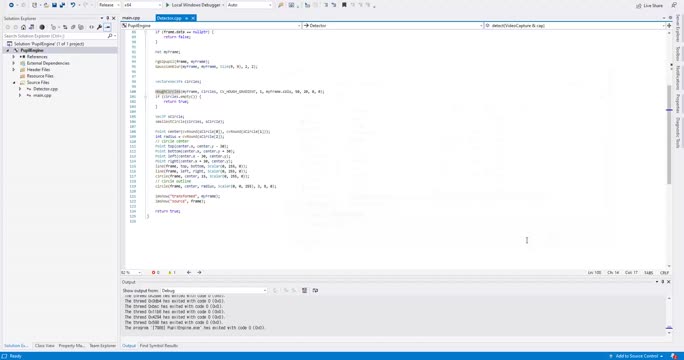Click the editor vertical scrollbar thumb
684x360 pixels.
tap(669, 134)
